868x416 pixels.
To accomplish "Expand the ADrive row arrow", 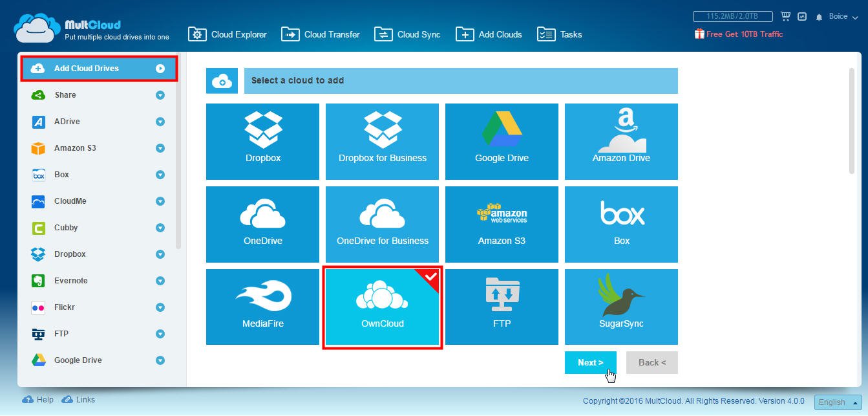I will tap(160, 122).
